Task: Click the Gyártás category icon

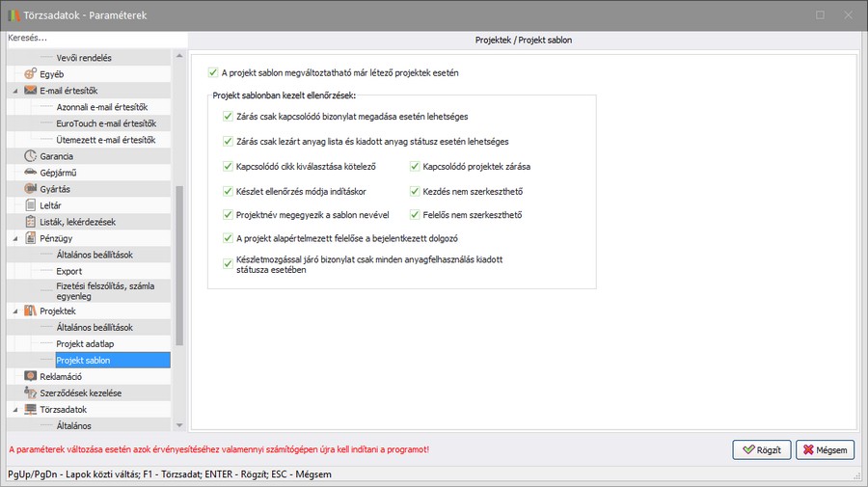Action: (30, 189)
